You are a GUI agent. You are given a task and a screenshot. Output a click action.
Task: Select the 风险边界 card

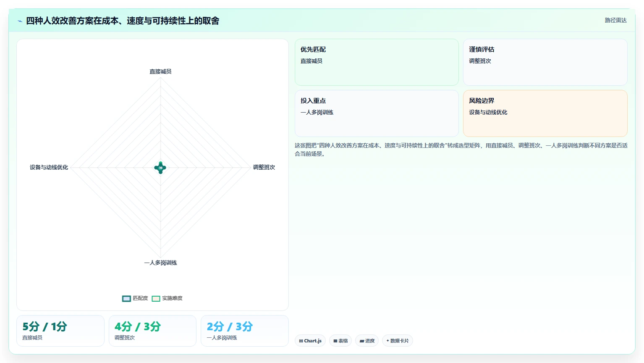pos(545,113)
